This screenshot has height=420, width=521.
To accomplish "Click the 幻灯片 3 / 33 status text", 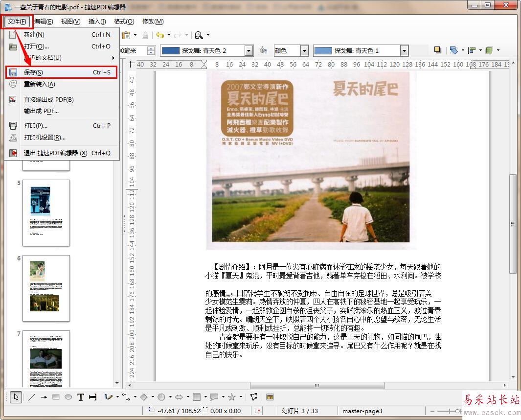I will 300,411.
